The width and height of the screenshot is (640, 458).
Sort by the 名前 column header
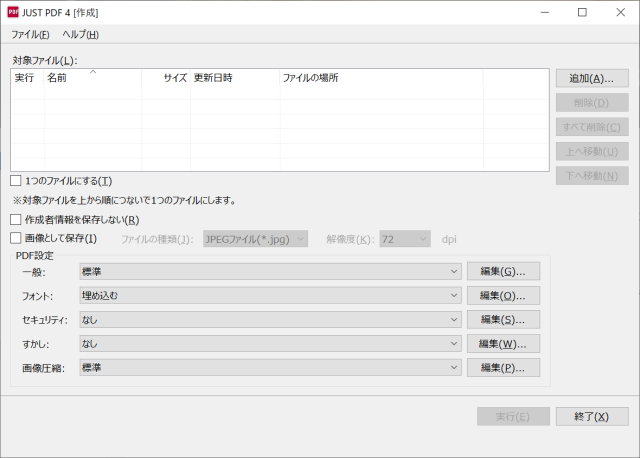93,78
